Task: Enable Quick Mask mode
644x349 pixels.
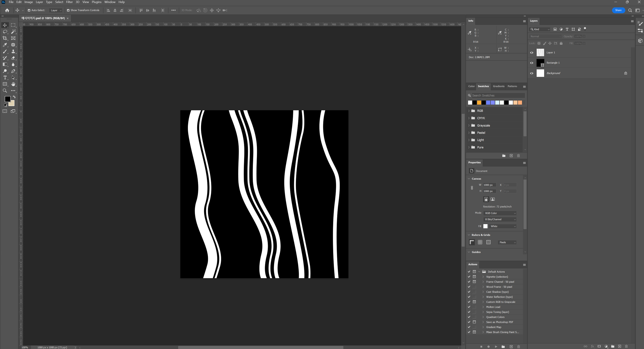Action: [x=5, y=111]
